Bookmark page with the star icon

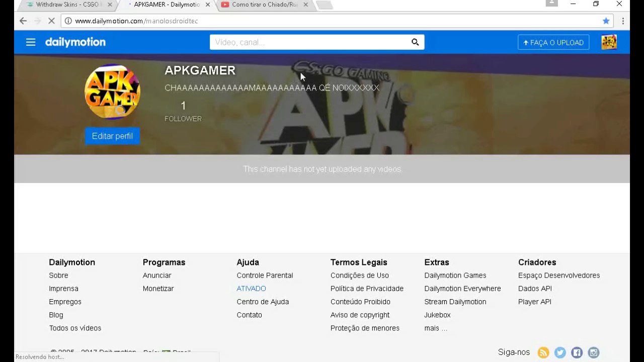(x=606, y=21)
